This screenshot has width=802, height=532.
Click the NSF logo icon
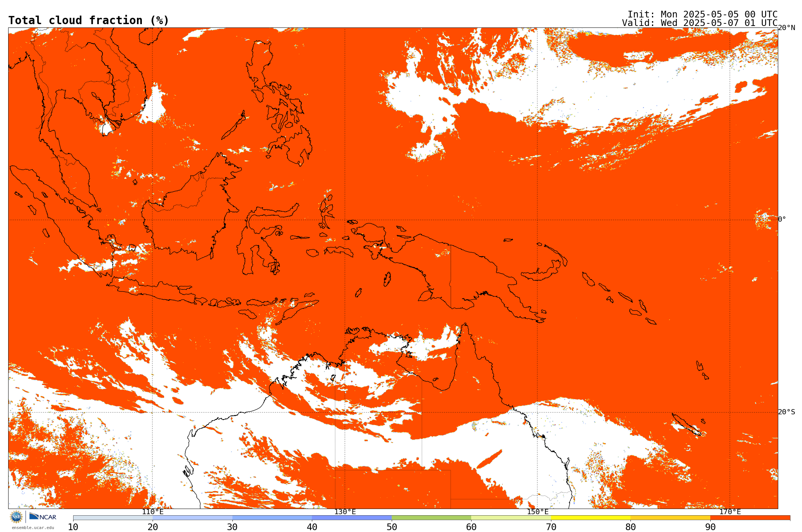[16, 516]
